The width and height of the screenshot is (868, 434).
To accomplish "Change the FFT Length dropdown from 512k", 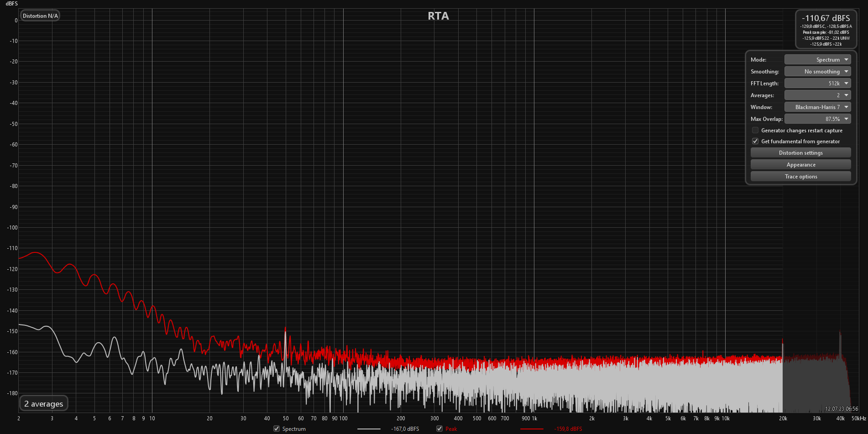I will tap(817, 84).
